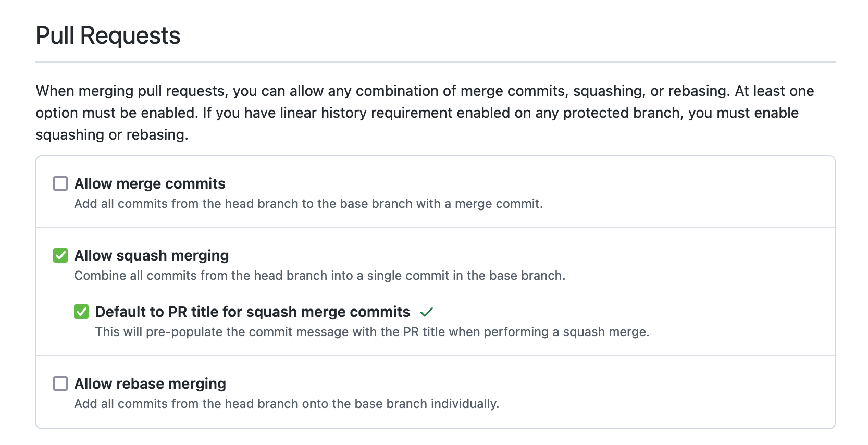Click the Allow merge commits label text

(x=150, y=183)
